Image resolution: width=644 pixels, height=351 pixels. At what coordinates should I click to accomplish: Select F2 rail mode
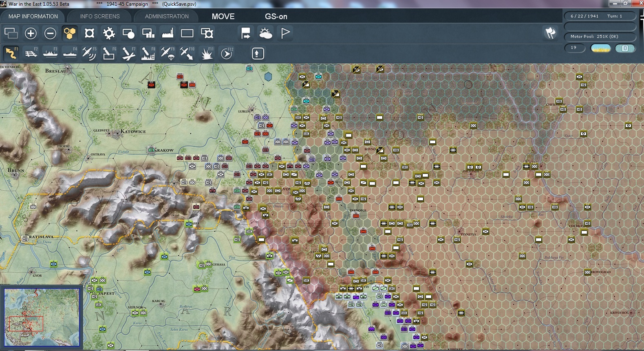coord(31,53)
